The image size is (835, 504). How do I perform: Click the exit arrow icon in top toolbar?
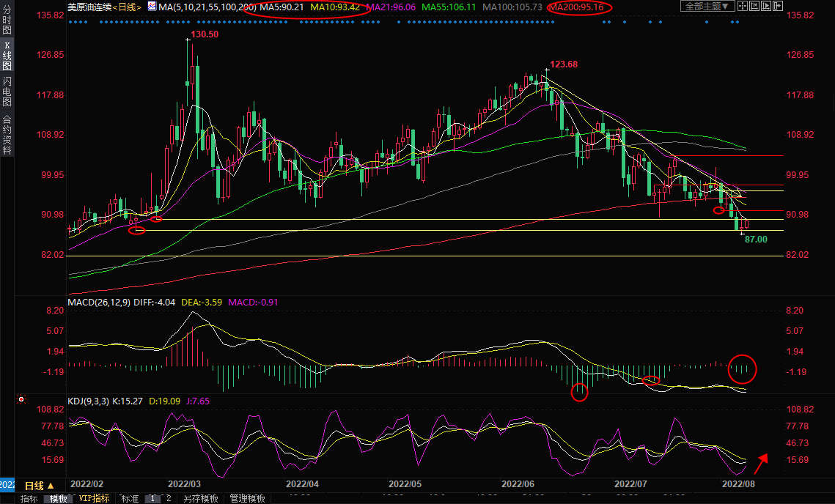[783, 6]
